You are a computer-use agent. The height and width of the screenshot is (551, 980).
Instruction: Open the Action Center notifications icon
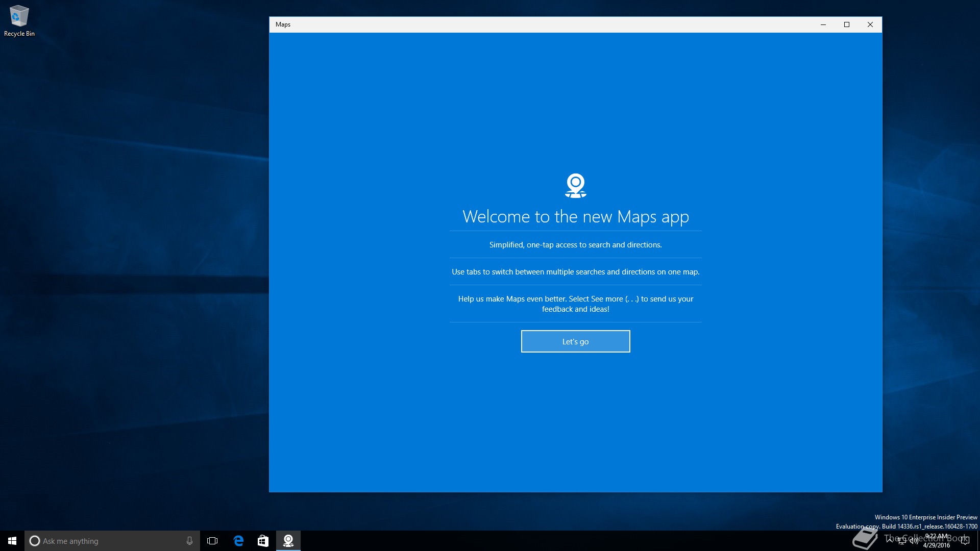coord(965,541)
